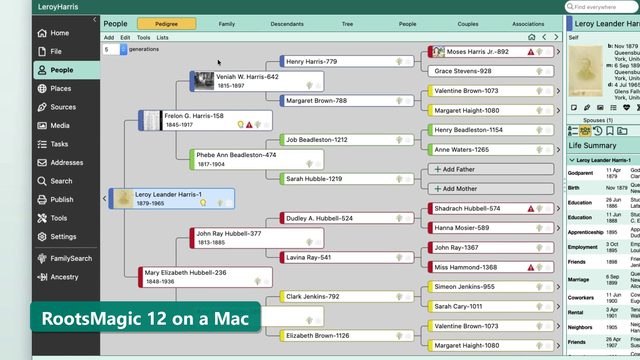
Task: Click the Find everywhere search field
Action: 602,7
